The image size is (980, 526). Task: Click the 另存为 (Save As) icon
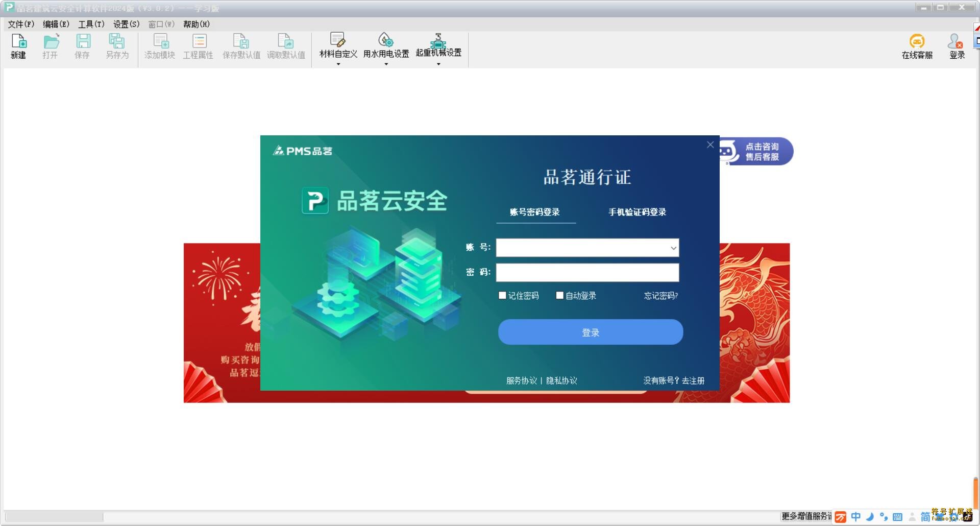point(116,41)
